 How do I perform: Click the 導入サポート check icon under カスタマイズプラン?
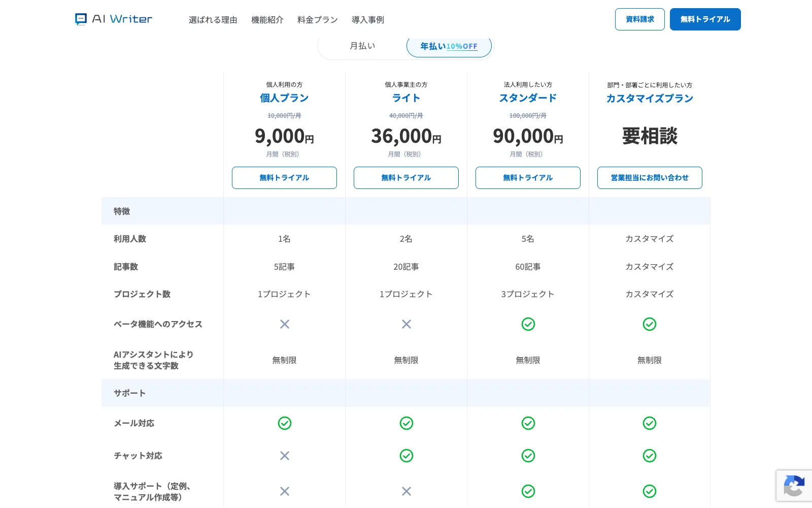click(x=650, y=491)
